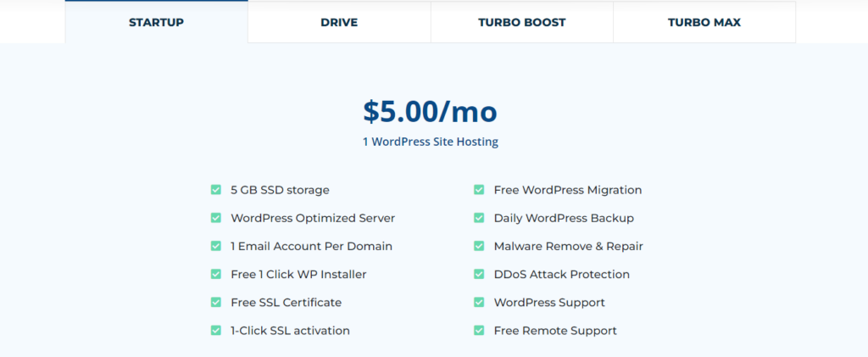This screenshot has height=357, width=868.
Task: Click the Free Remote Support text
Action: pyautogui.click(x=555, y=331)
